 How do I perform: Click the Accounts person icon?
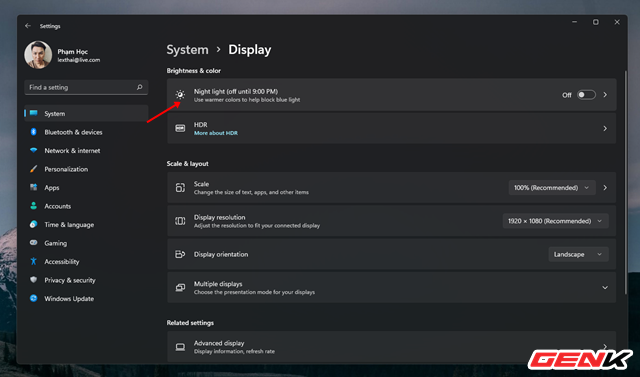(x=34, y=206)
